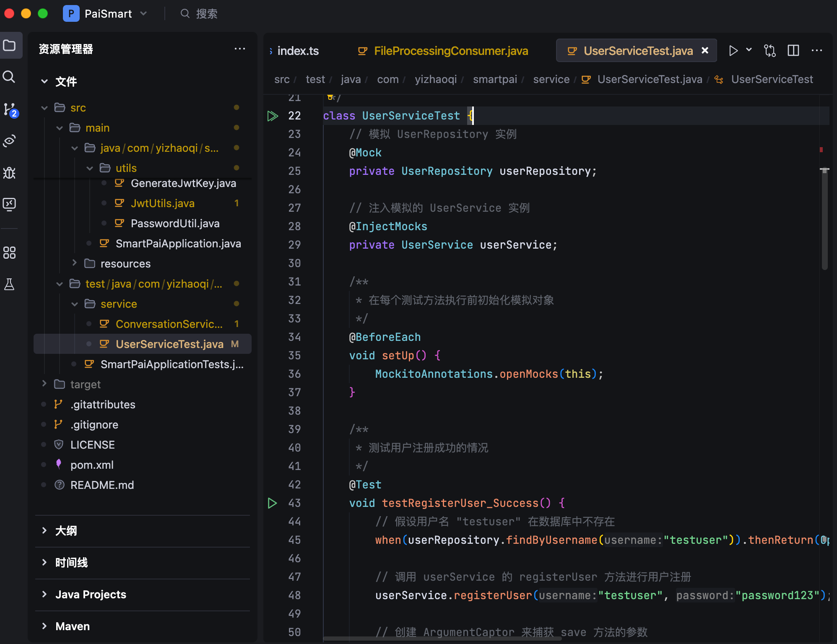Run testRegisterUser_Success from gutter arrow
This screenshot has width=837, height=644.
click(x=273, y=503)
